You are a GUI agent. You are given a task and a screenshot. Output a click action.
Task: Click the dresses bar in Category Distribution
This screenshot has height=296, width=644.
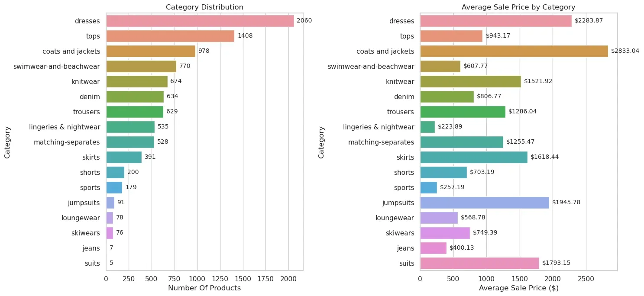(x=200, y=21)
